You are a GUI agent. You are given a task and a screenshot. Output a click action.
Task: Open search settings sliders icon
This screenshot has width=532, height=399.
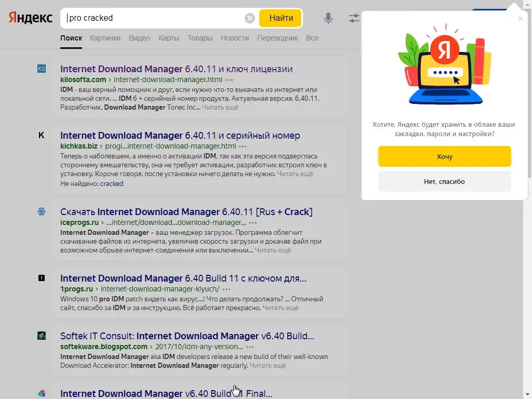click(x=354, y=18)
